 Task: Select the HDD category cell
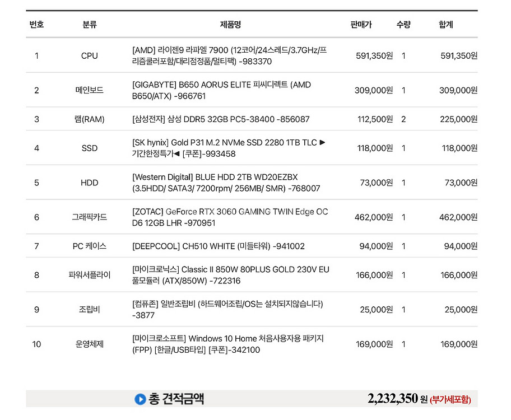[x=90, y=183]
